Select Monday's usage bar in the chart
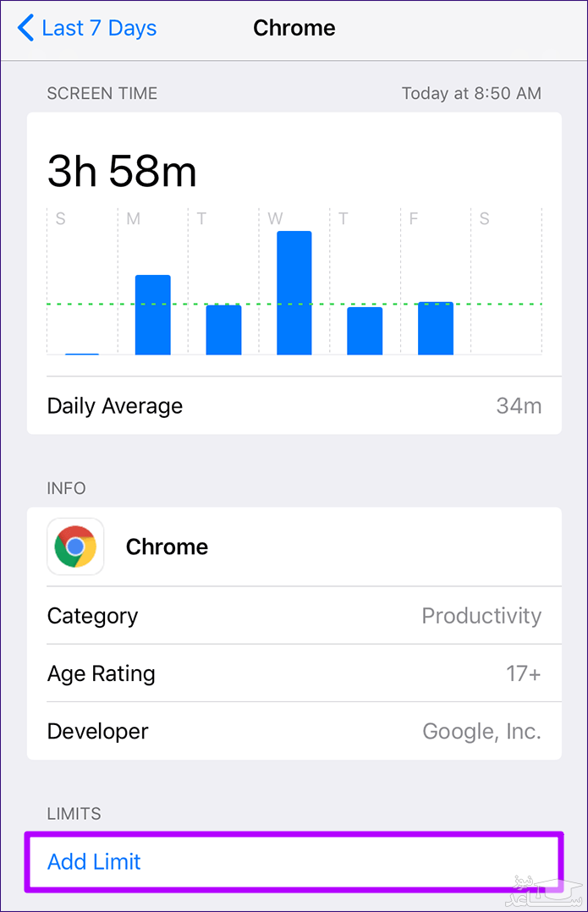This screenshot has width=588, height=912. 153,315
